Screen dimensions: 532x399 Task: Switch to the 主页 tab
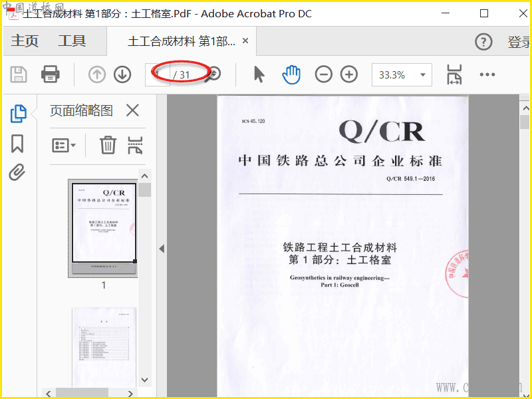tap(25, 41)
